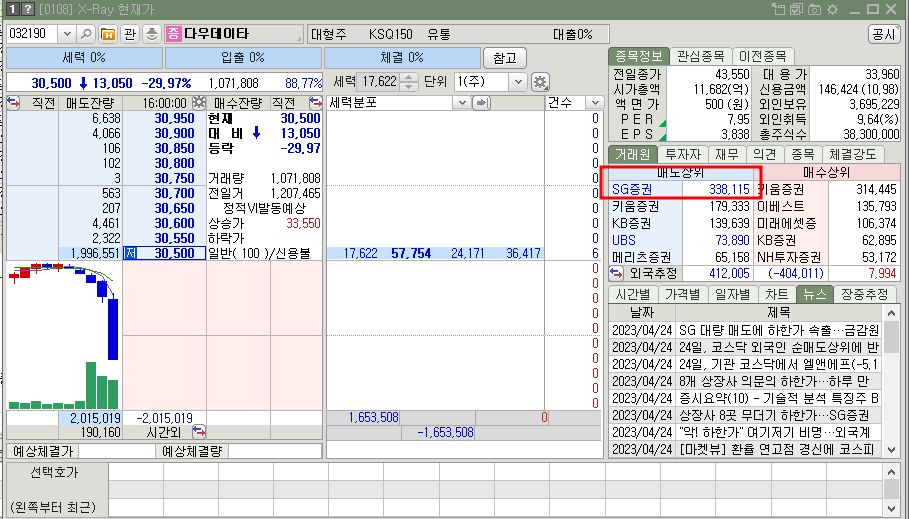909x519 pixels.
Task: Open the 건수 dropdown
Action: pos(595,103)
